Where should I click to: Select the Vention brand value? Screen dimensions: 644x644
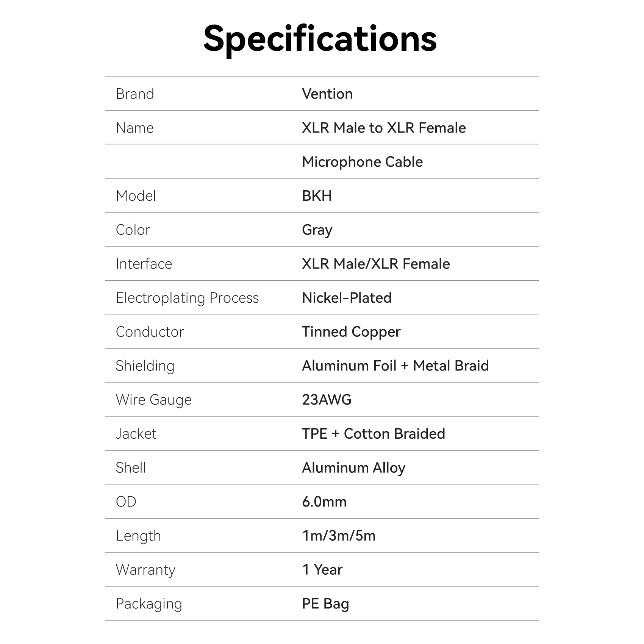tap(327, 94)
